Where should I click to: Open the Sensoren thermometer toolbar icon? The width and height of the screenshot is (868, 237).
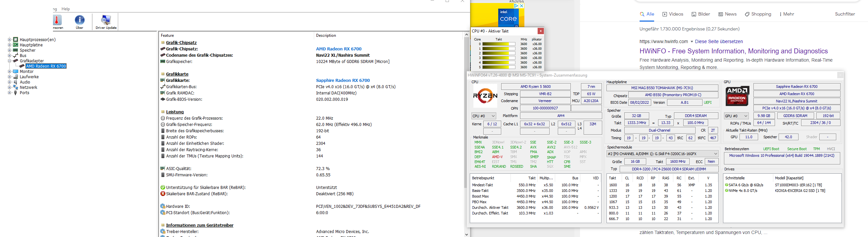click(x=58, y=20)
